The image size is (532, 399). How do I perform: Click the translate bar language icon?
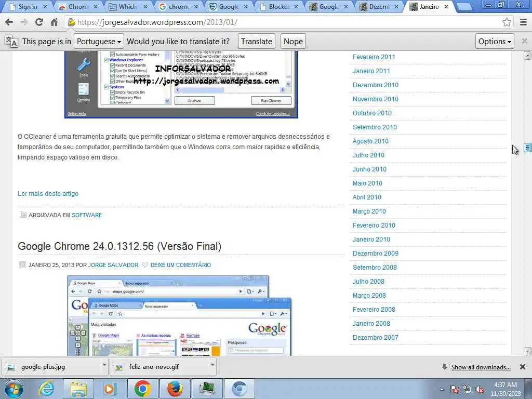[11, 42]
